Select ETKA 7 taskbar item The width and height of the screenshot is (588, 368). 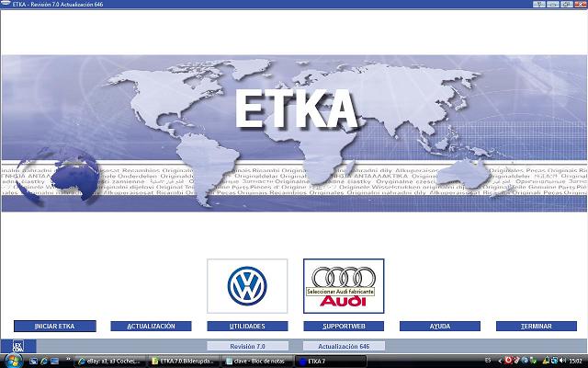[331, 362]
